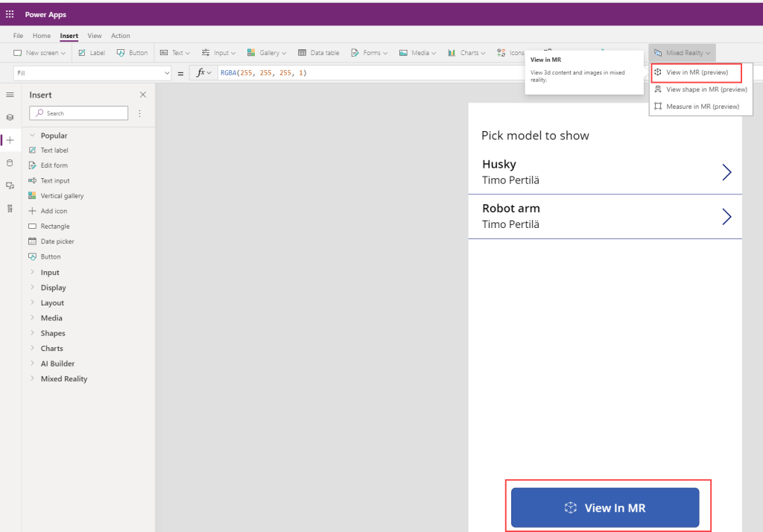The image size is (763, 532).
Task: Click the Husky item chevron arrow
Action: pos(726,172)
